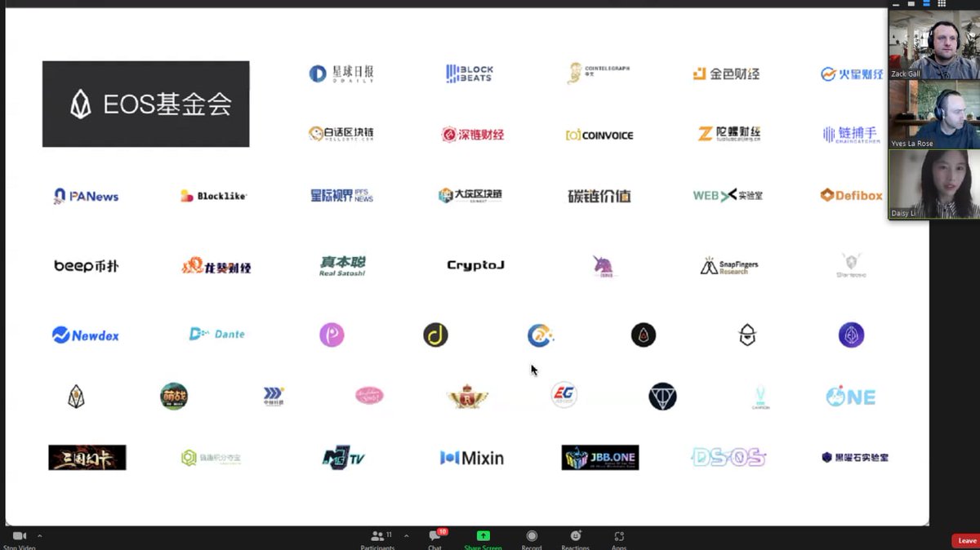Click the BlockBeats logo

470,73
